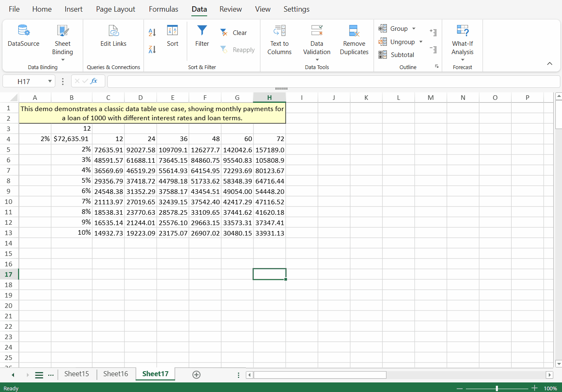The width and height of the screenshot is (562, 392).
Task: Select the Sheet16 tab
Action: pyautogui.click(x=116, y=374)
